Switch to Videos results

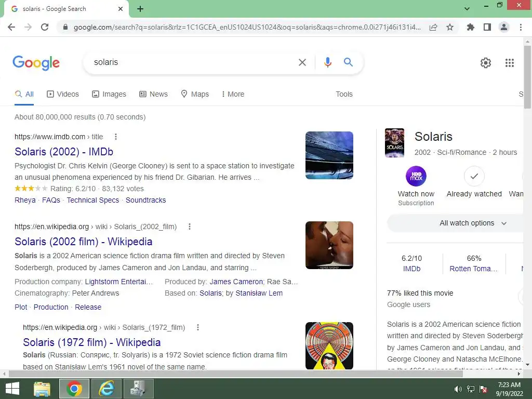(x=63, y=95)
